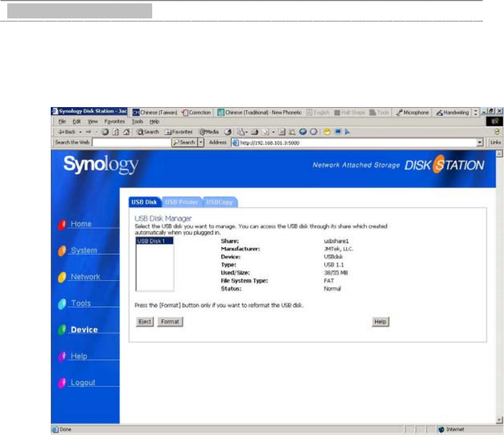Click the scrollbar up arrow
Viewport: 504px width, 435px height.
[x=499, y=154]
